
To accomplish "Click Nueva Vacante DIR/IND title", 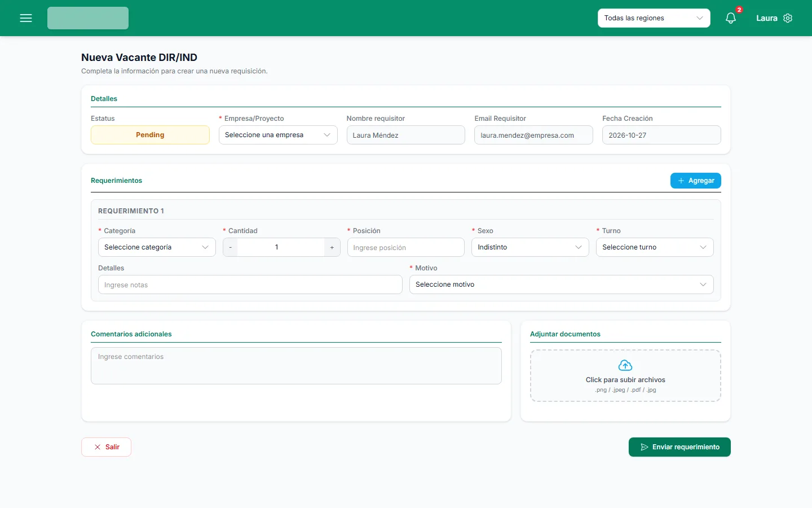I will 139,58.
